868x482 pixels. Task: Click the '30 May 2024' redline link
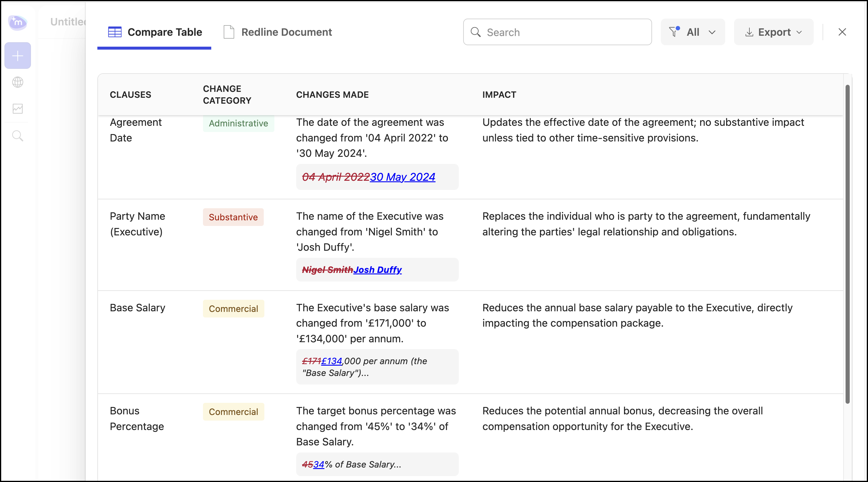[402, 177]
